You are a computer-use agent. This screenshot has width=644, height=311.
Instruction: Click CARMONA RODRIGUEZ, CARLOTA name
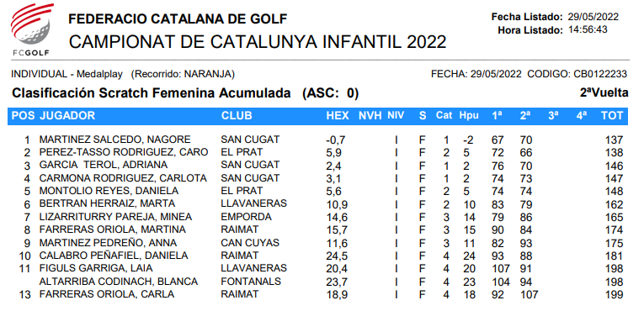(x=123, y=178)
